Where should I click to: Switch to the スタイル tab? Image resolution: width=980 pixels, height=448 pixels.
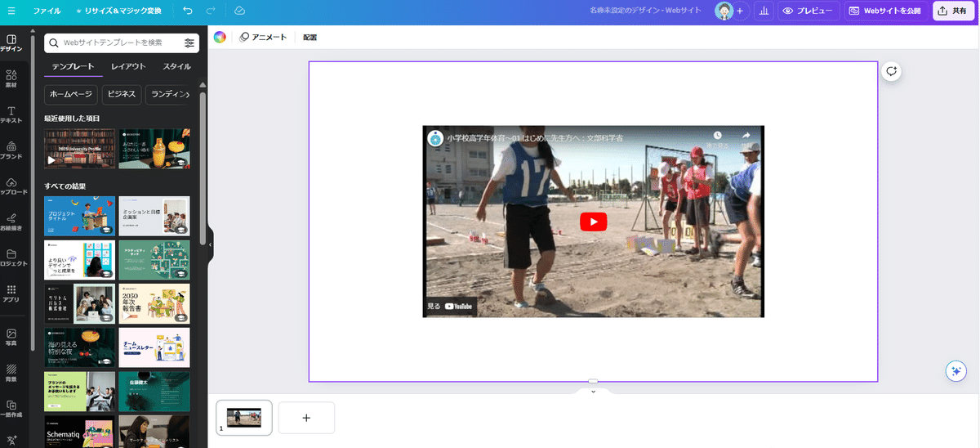pos(176,66)
